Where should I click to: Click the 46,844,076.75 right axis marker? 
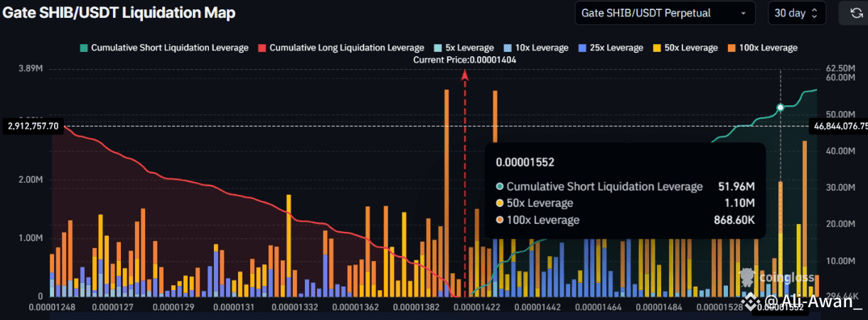click(839, 126)
